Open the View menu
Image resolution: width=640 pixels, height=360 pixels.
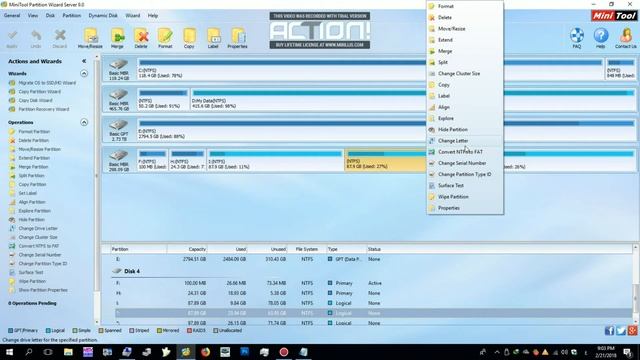click(33, 16)
